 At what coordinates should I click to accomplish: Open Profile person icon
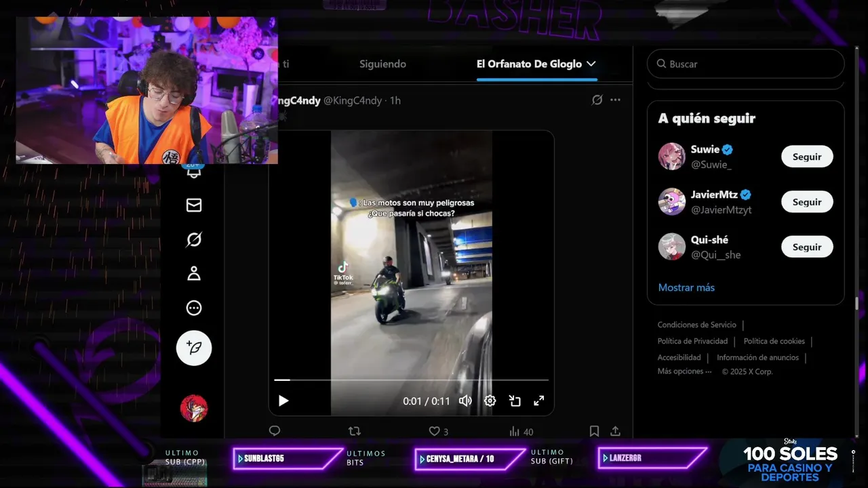pyautogui.click(x=194, y=274)
